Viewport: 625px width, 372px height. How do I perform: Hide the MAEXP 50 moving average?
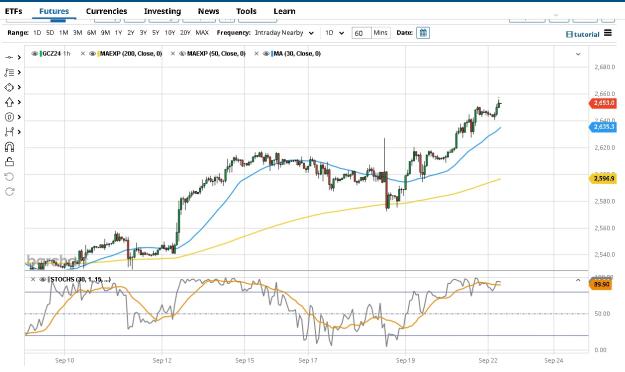[x=182, y=53]
